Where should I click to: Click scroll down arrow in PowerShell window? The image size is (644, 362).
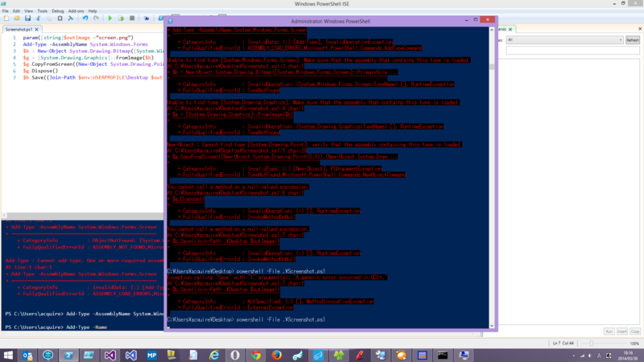pyautogui.click(x=492, y=326)
